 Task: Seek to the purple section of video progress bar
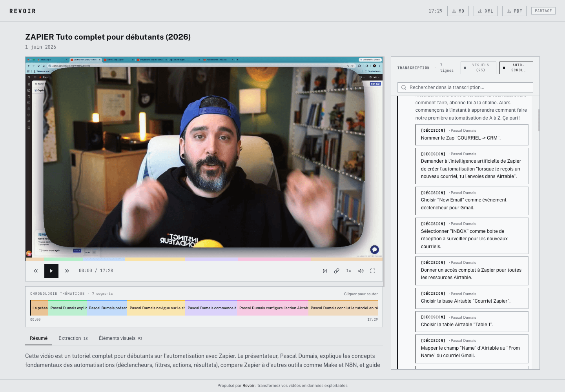pyautogui.click(x=211, y=259)
